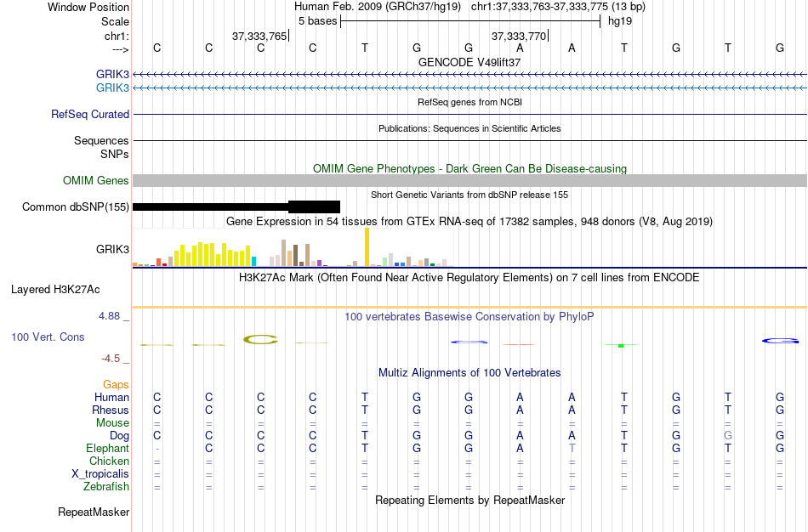The height and width of the screenshot is (532, 808).
Task: Click the RepeatMasker track label
Action: [x=94, y=512]
